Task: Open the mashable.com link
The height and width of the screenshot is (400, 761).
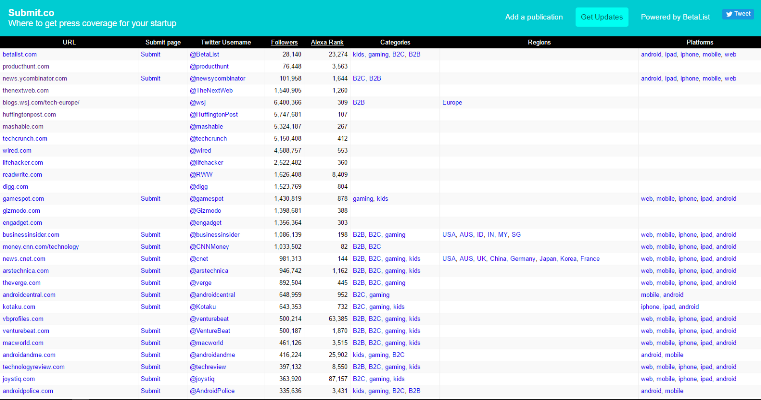Action: click(x=23, y=127)
